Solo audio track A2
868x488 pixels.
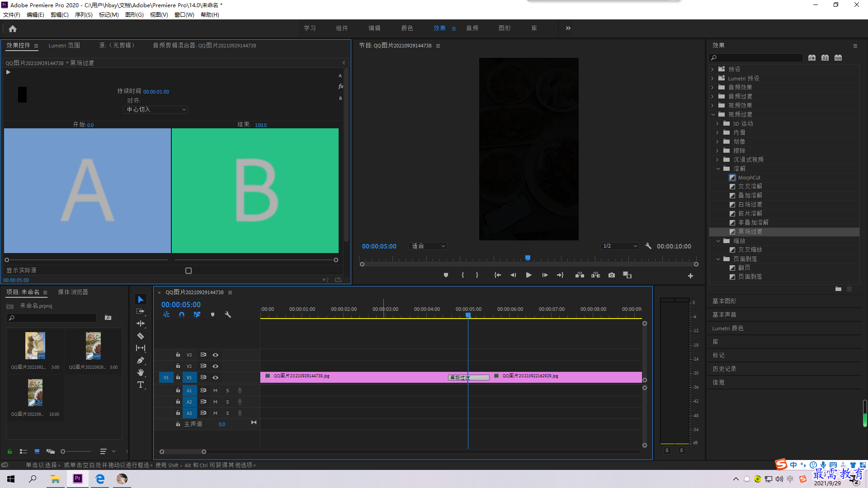coord(227,402)
